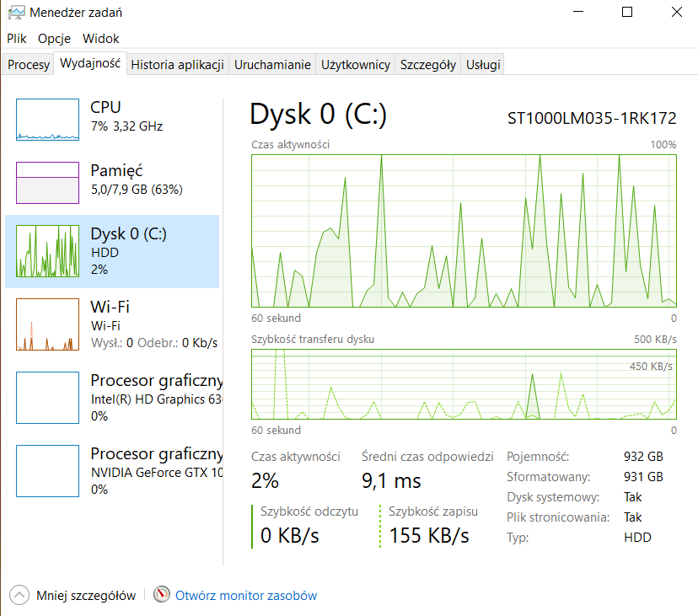Image resolution: width=698 pixels, height=616 pixels.
Task: Click the Mniej szczegółów label
Action: click(x=86, y=596)
